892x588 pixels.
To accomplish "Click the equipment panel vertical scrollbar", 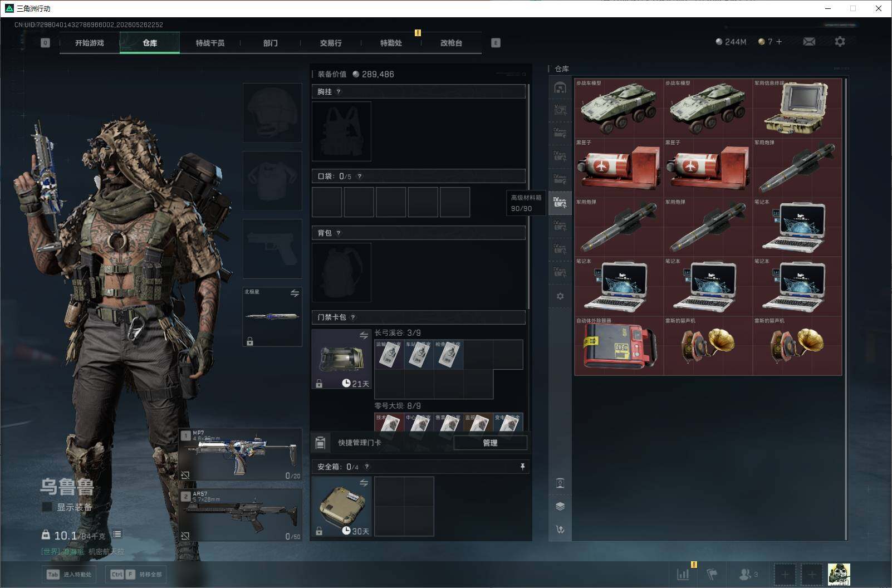I will pos(528,197).
